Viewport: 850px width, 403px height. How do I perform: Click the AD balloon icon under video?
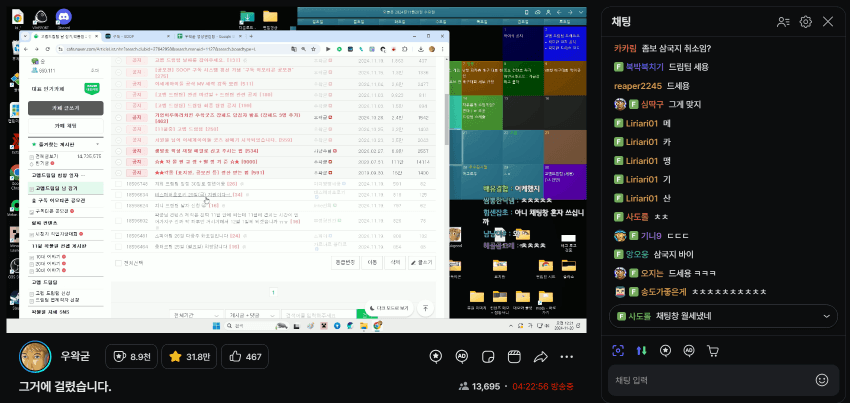(462, 357)
